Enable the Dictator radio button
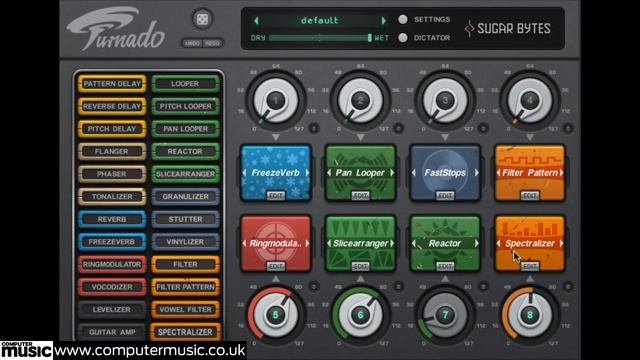Image resolution: width=640 pixels, height=360 pixels. (403, 38)
